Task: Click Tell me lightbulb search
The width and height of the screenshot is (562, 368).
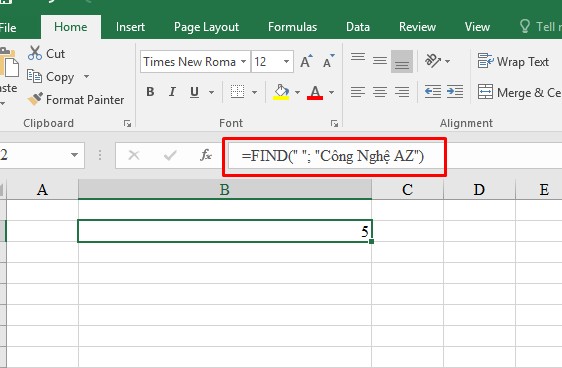Action: pos(525,27)
